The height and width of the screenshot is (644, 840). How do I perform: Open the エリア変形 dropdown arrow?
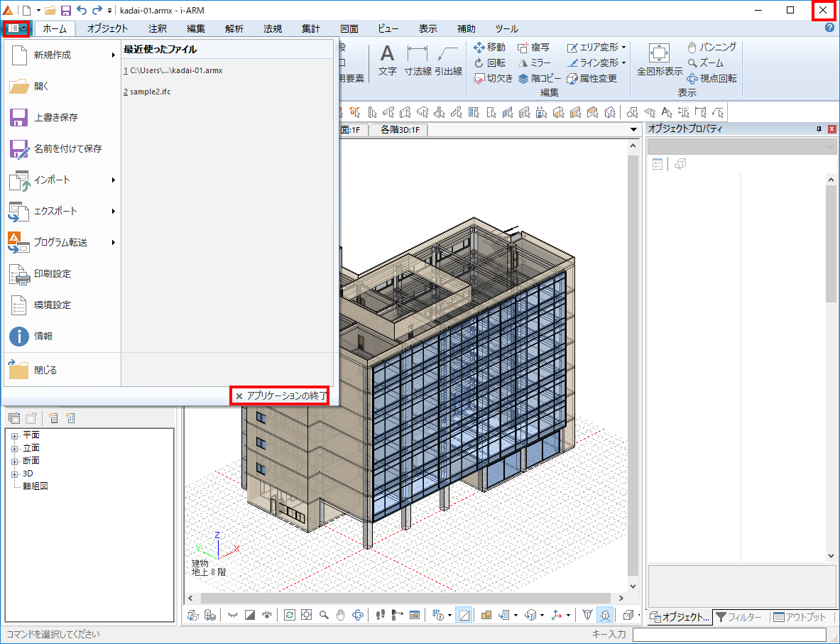pyautogui.click(x=623, y=48)
